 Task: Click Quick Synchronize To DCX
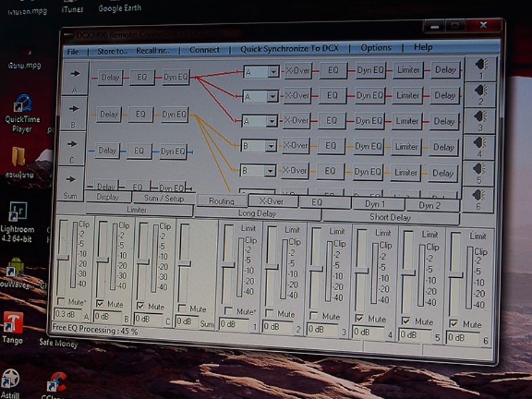[290, 48]
